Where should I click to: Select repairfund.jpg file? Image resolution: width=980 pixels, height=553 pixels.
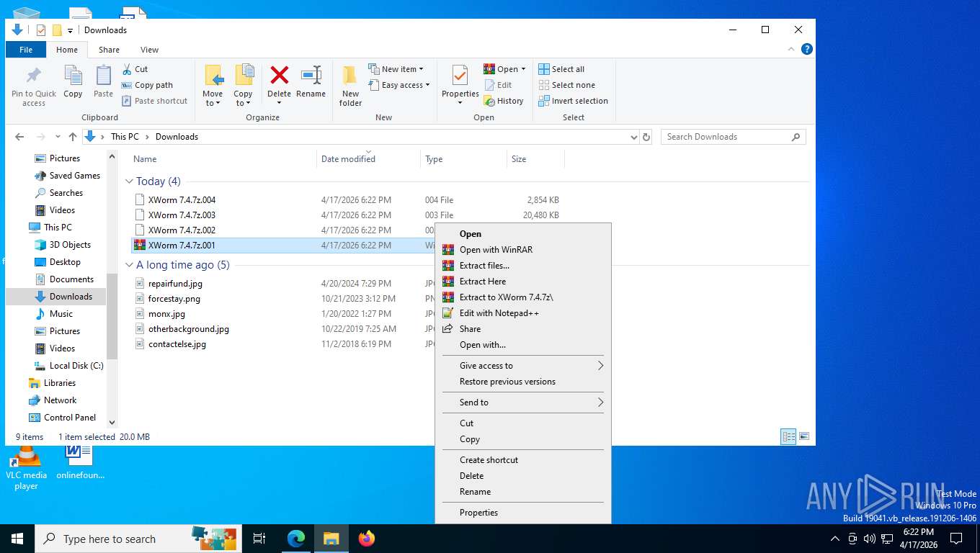[x=175, y=284]
